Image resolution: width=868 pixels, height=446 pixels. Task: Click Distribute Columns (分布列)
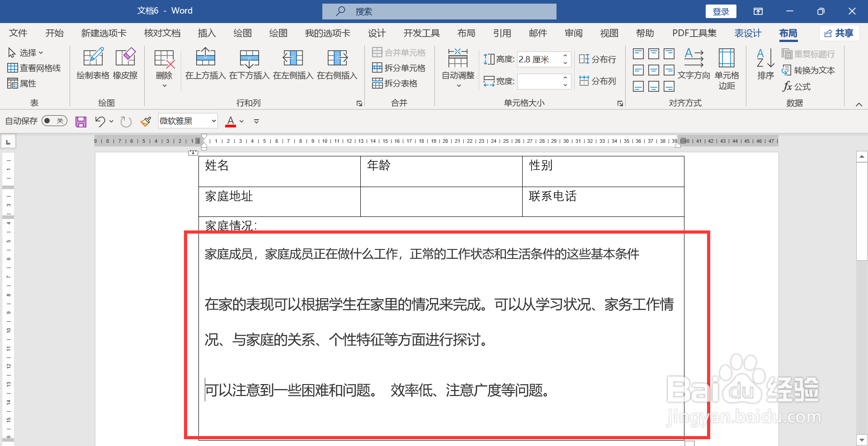[x=598, y=81]
